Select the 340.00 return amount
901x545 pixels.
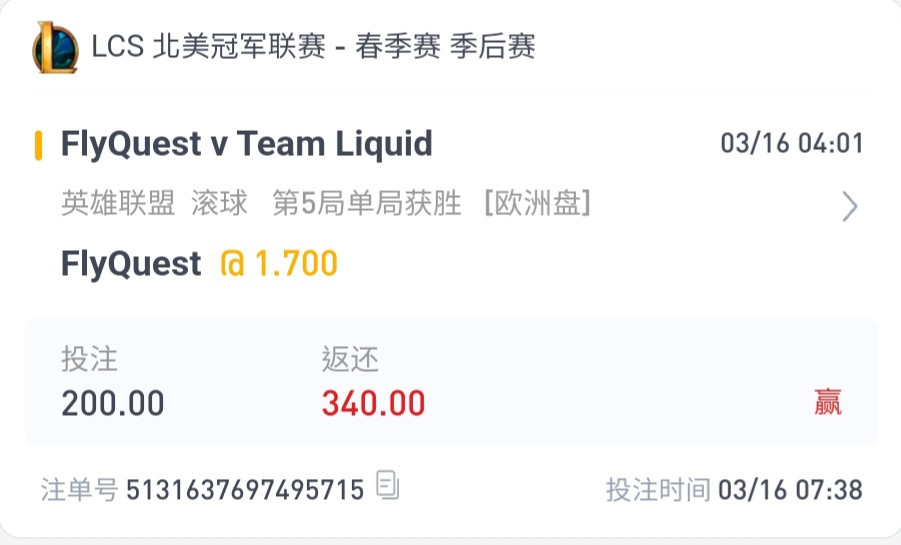click(374, 403)
